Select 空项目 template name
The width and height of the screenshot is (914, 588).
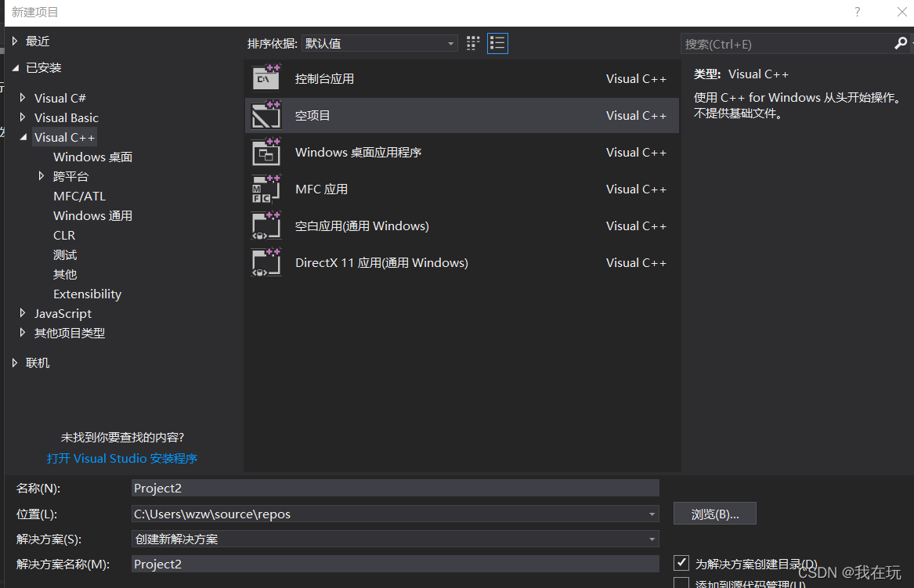pos(312,115)
